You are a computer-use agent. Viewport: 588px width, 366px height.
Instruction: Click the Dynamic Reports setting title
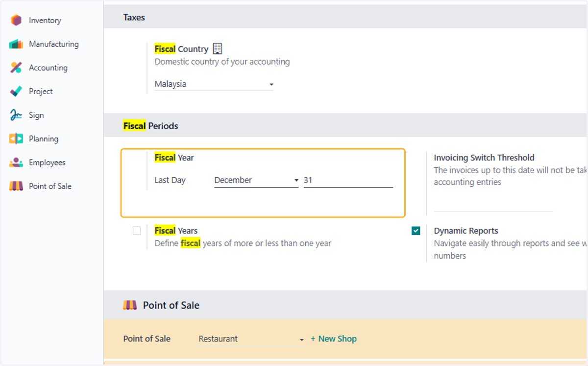pos(466,231)
